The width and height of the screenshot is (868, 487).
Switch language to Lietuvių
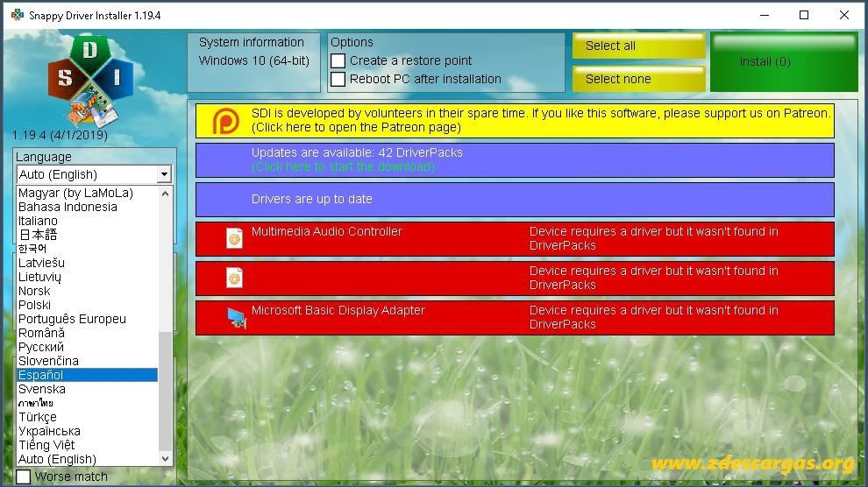(x=88, y=277)
